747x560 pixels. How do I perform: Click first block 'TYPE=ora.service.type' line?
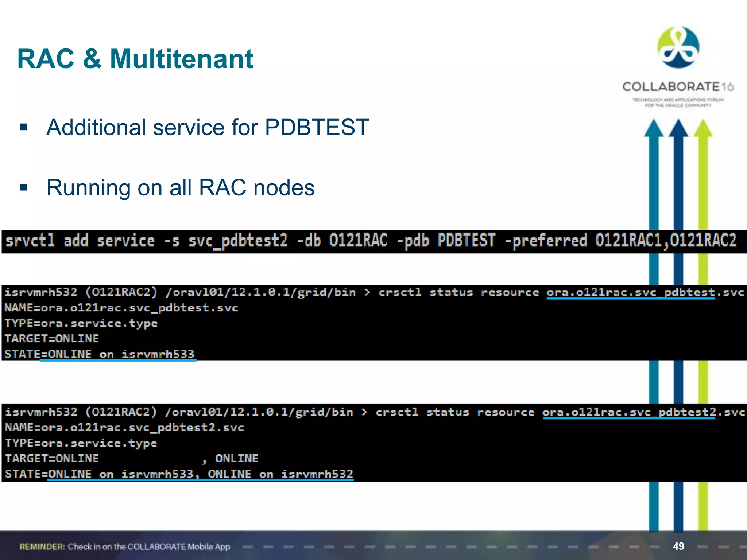pos(81,323)
